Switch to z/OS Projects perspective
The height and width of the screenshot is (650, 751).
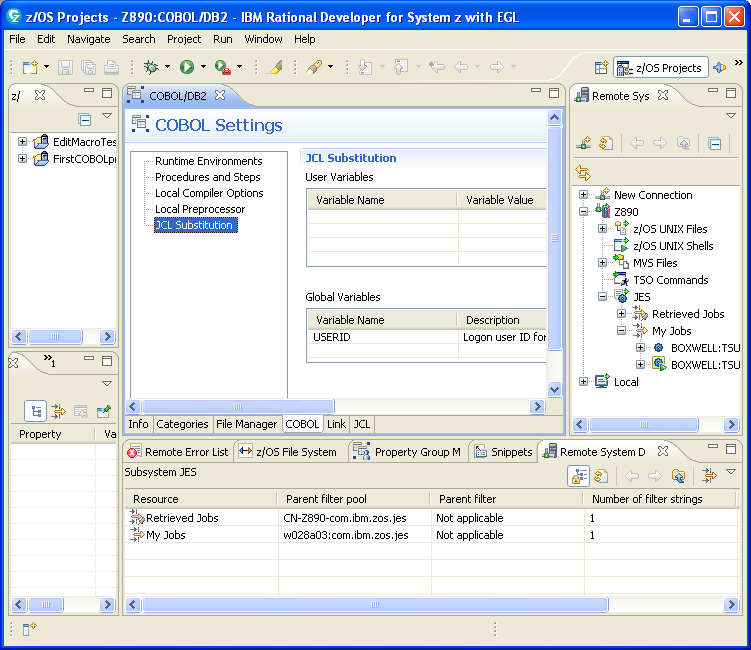pos(661,67)
